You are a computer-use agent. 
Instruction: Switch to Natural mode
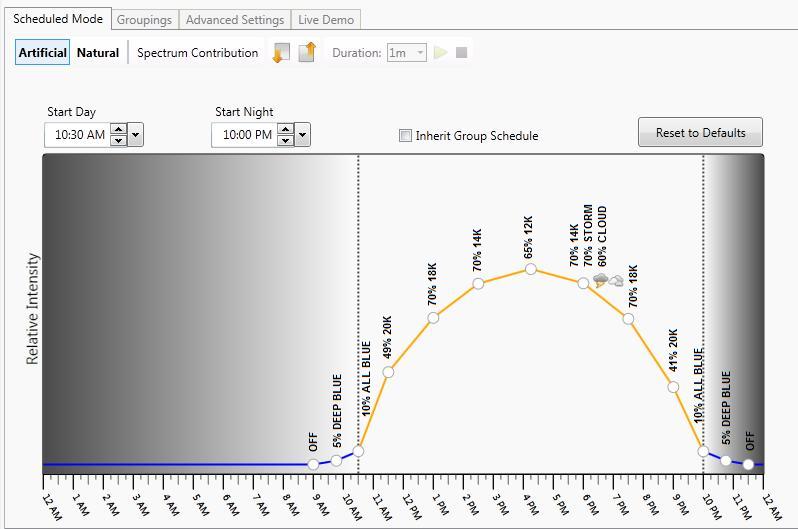pos(98,53)
